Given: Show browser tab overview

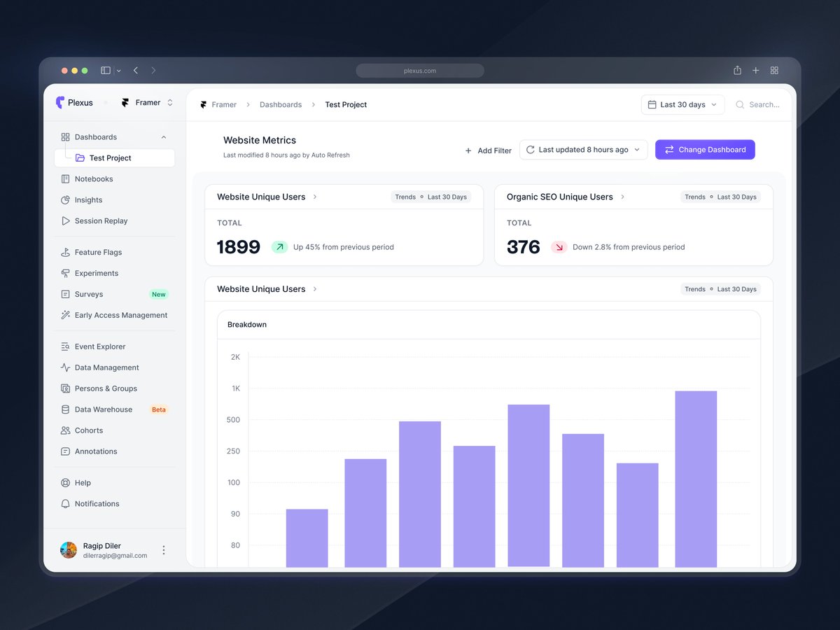Looking at the screenshot, I should coord(774,71).
